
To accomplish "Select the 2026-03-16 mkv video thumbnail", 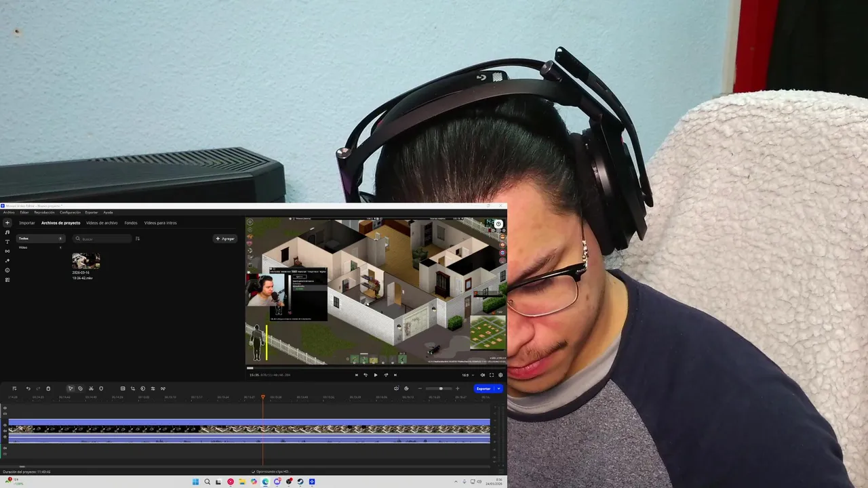I will pyautogui.click(x=86, y=261).
